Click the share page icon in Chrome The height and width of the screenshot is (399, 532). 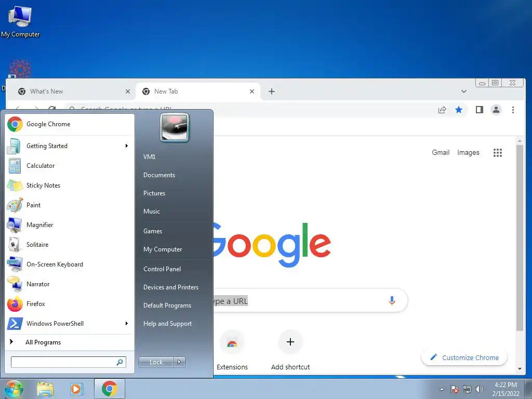pyautogui.click(x=442, y=110)
